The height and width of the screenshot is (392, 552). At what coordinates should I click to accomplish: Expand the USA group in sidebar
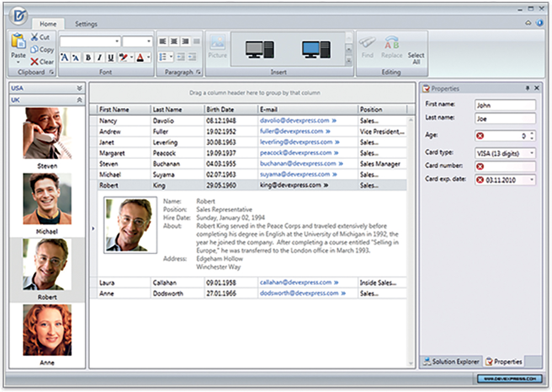[79, 88]
